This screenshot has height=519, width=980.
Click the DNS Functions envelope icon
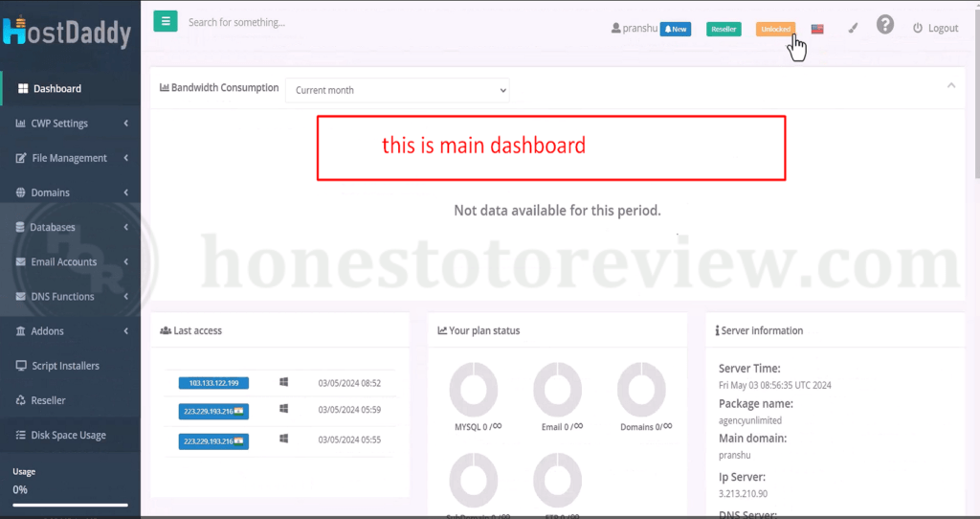point(21,297)
